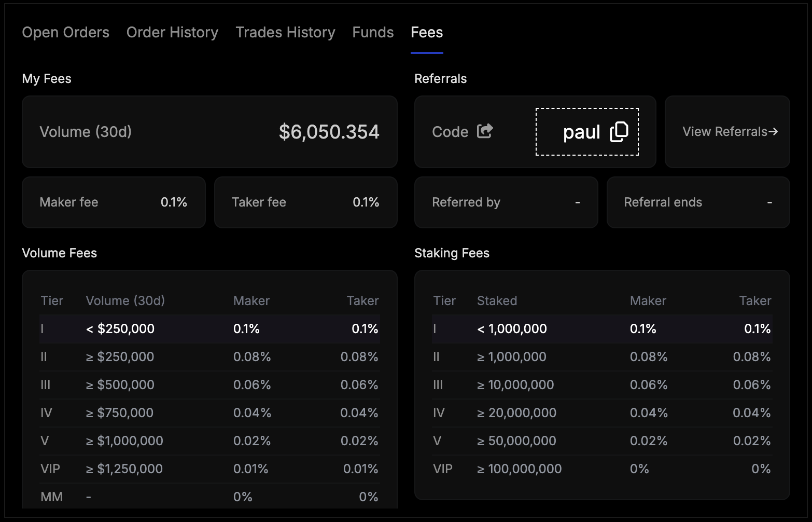
Task: Click the ≥ $1,000,000 volume tier V row
Action: (x=209, y=441)
